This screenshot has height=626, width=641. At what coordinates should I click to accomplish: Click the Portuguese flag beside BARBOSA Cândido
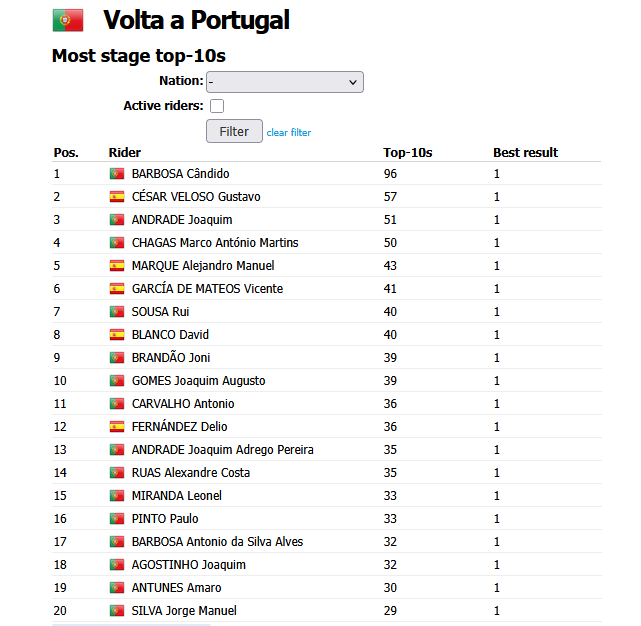coord(117,174)
